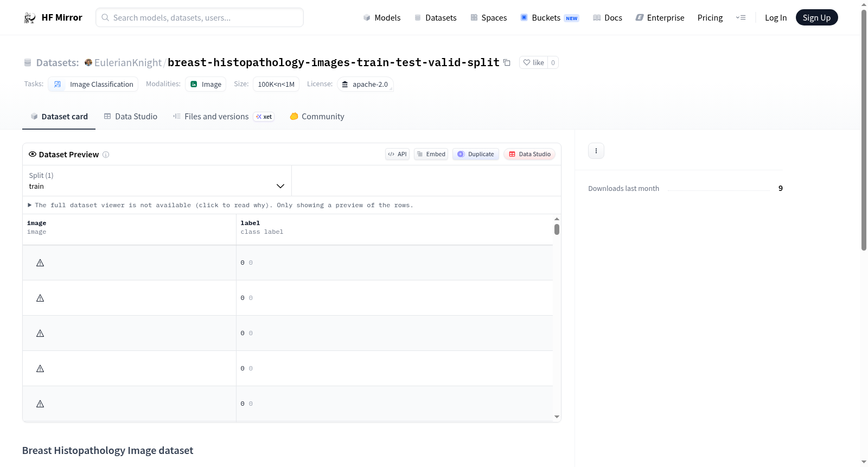Open the apache-2.0 license tag
Image resolution: width=868 pixels, height=467 pixels.
click(365, 84)
